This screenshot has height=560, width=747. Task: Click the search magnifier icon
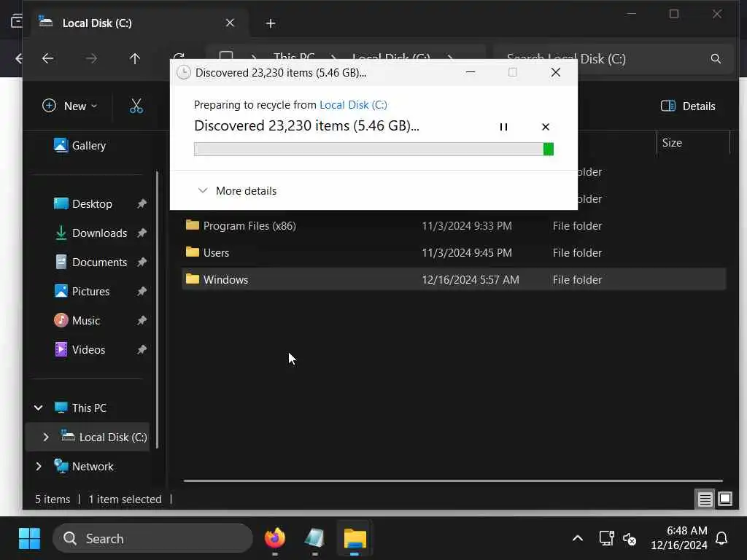pos(716,58)
